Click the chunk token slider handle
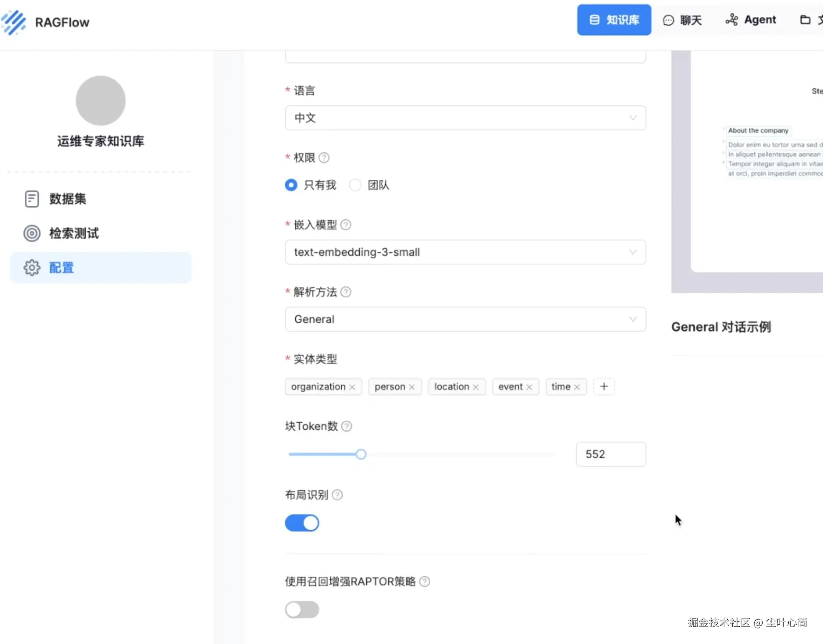This screenshot has width=823, height=644. (x=361, y=454)
